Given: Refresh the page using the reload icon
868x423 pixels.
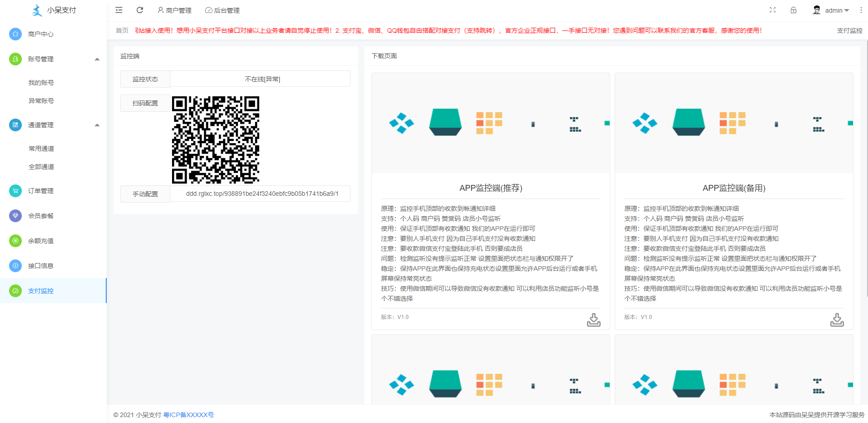Looking at the screenshot, I should click(140, 10).
